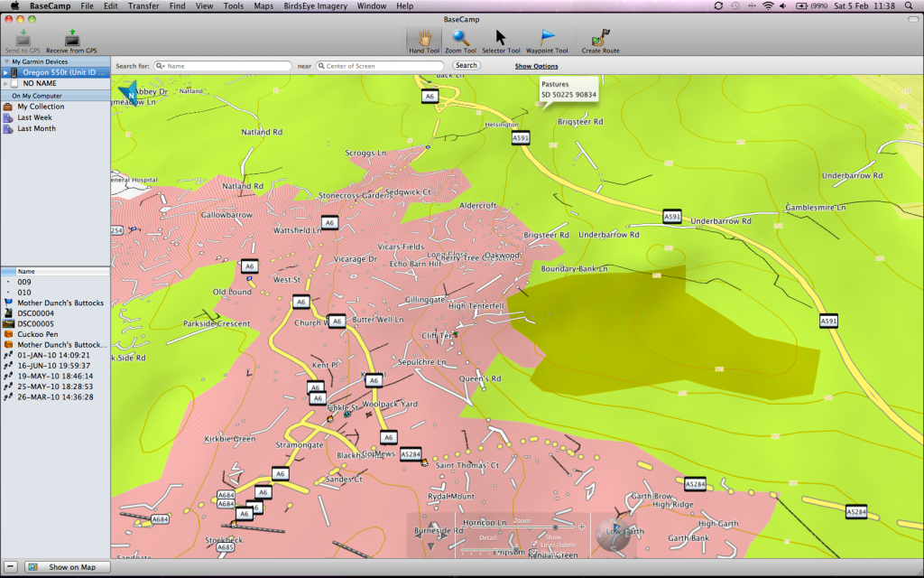Click the footprints icon for 26-MAR-10 track
Screen dimensions: 924x578
(x=8, y=397)
